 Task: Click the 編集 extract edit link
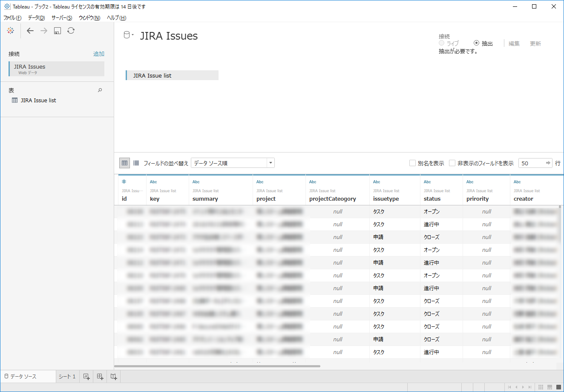coord(514,43)
